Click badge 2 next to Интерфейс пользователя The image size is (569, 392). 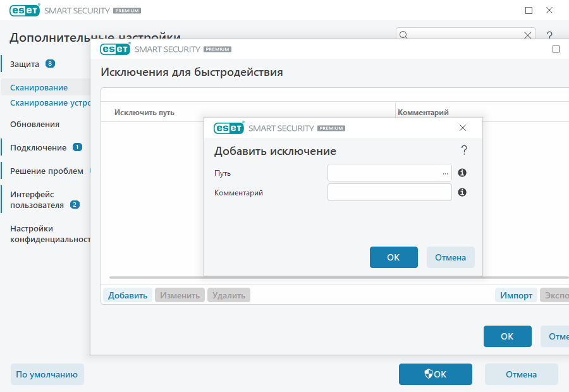75,205
